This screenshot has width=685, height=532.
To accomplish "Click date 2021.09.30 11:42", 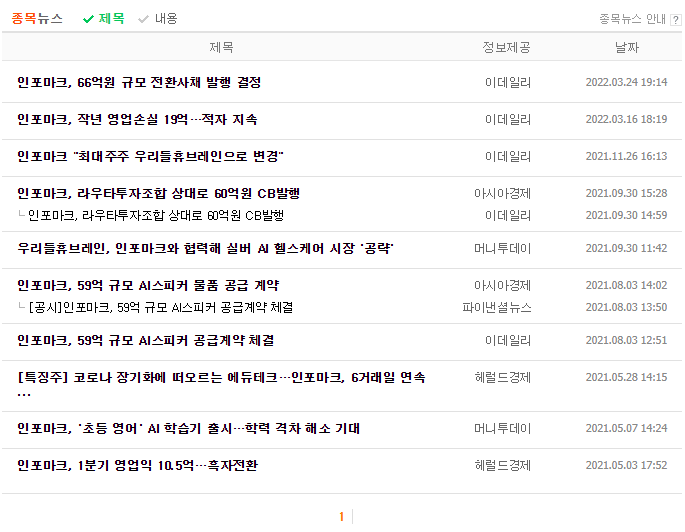I will click(626, 248).
